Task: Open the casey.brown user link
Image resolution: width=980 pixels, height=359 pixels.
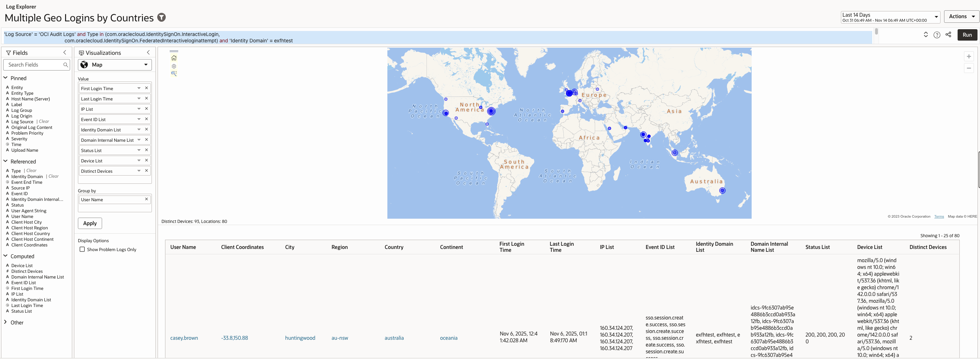Action: [x=184, y=338]
